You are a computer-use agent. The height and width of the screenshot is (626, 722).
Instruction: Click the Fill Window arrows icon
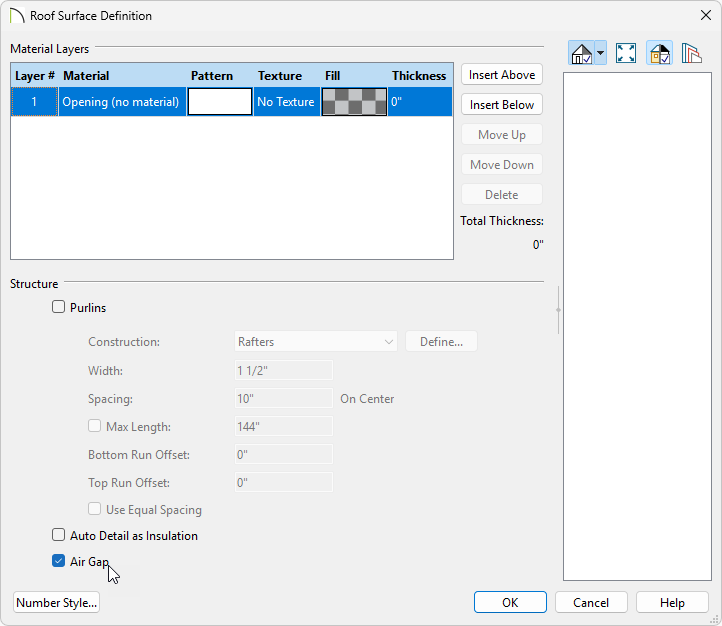[626, 54]
